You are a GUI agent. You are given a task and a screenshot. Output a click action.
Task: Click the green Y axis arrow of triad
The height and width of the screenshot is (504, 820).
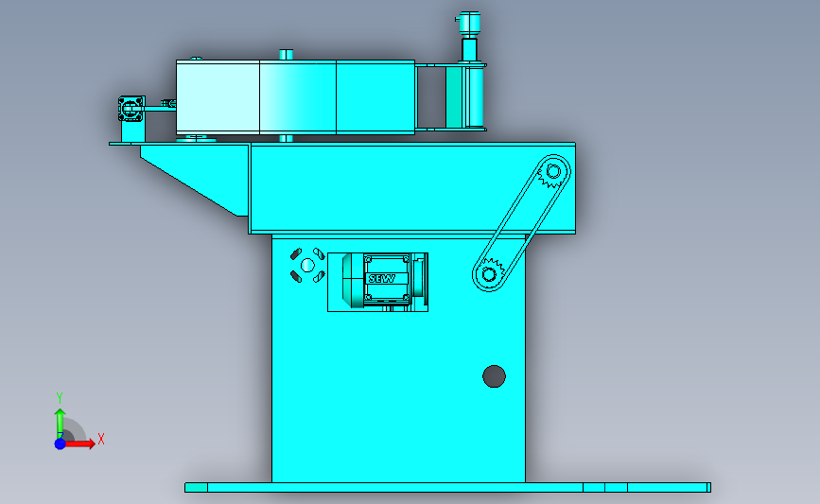pos(61,424)
